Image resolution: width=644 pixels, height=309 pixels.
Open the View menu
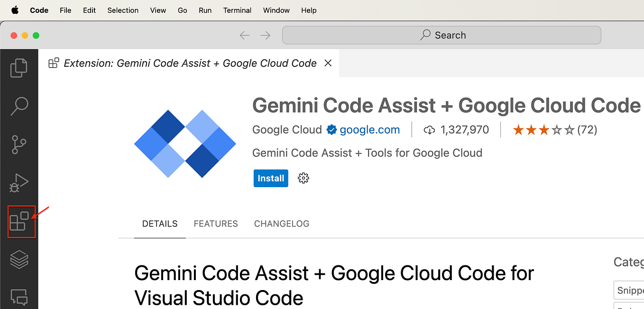158,10
